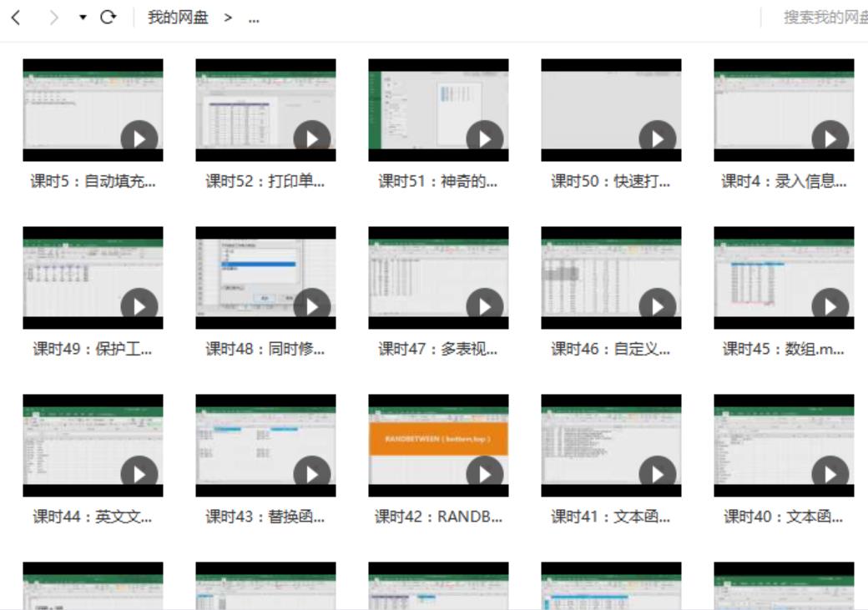
Task: Select thumbnail of 课时46 video
Action: (x=611, y=277)
